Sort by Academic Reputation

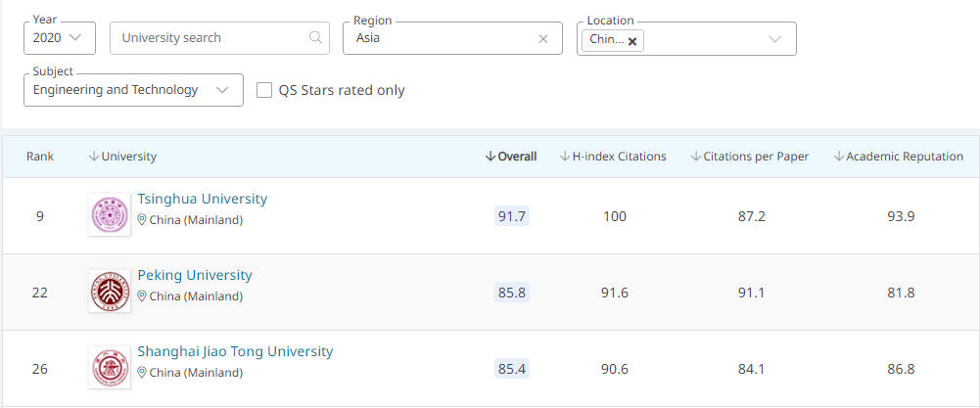(x=899, y=157)
